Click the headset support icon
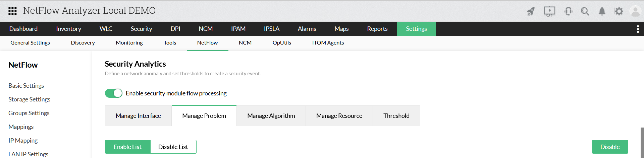Viewport: 644px width, 158px height. pyautogui.click(x=568, y=11)
